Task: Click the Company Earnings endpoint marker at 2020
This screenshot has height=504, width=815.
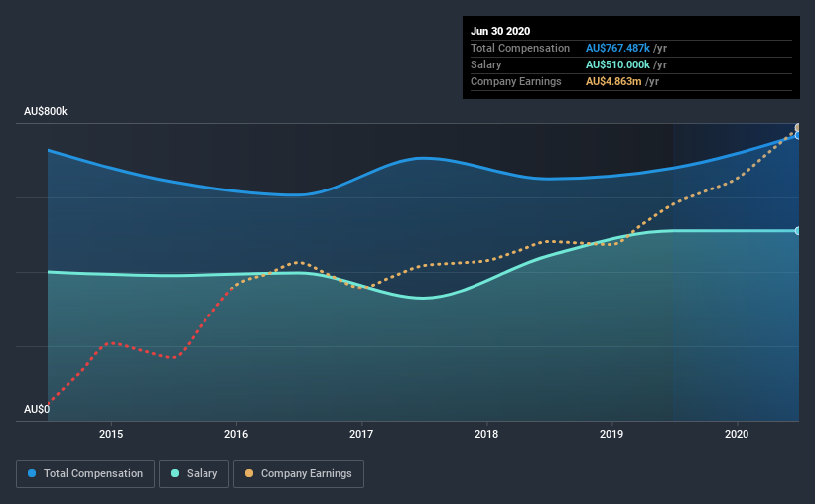Action: pyautogui.click(x=797, y=127)
